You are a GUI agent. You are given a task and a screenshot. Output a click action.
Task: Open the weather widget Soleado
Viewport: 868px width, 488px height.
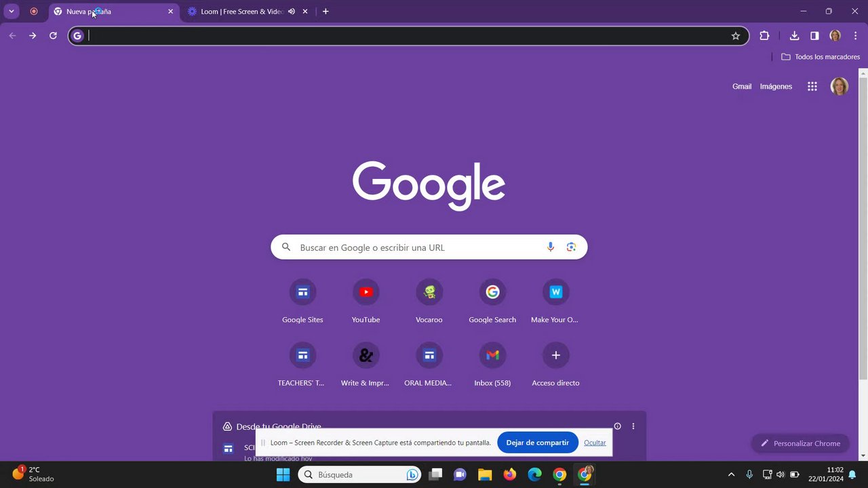[34, 474]
